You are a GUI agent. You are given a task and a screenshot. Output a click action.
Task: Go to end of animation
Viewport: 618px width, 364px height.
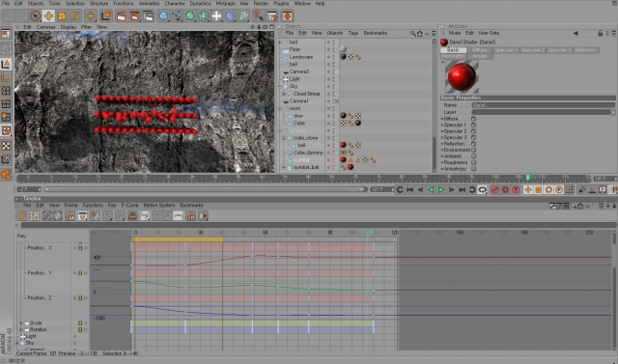coord(462,190)
